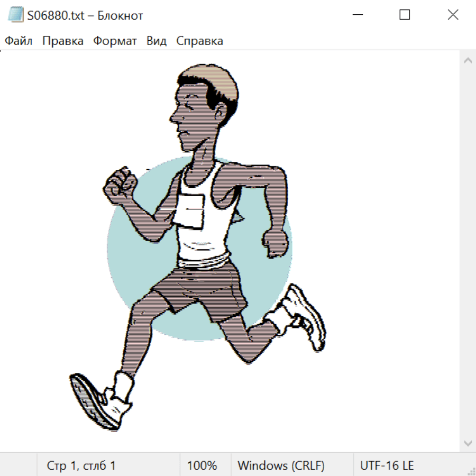Click the runner's clenched raised fist

(x=120, y=185)
